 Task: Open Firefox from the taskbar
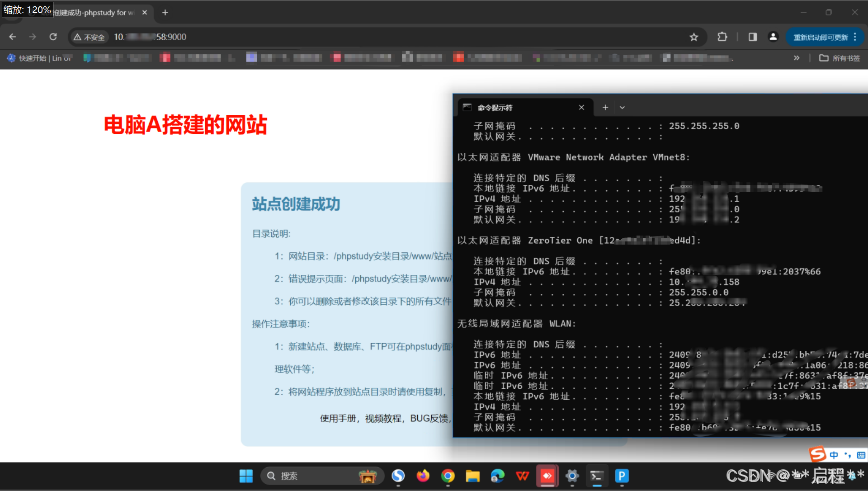(423, 476)
